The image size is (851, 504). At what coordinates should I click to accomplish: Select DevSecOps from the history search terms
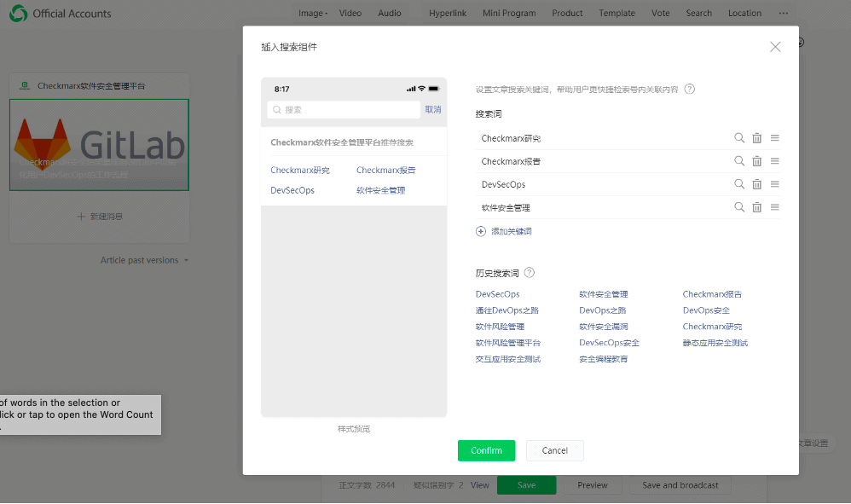[498, 294]
